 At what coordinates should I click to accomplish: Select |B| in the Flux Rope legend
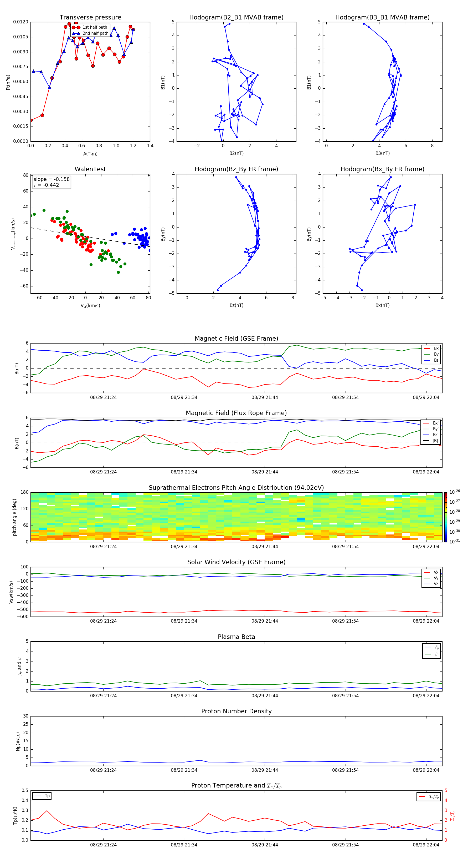point(431,441)
